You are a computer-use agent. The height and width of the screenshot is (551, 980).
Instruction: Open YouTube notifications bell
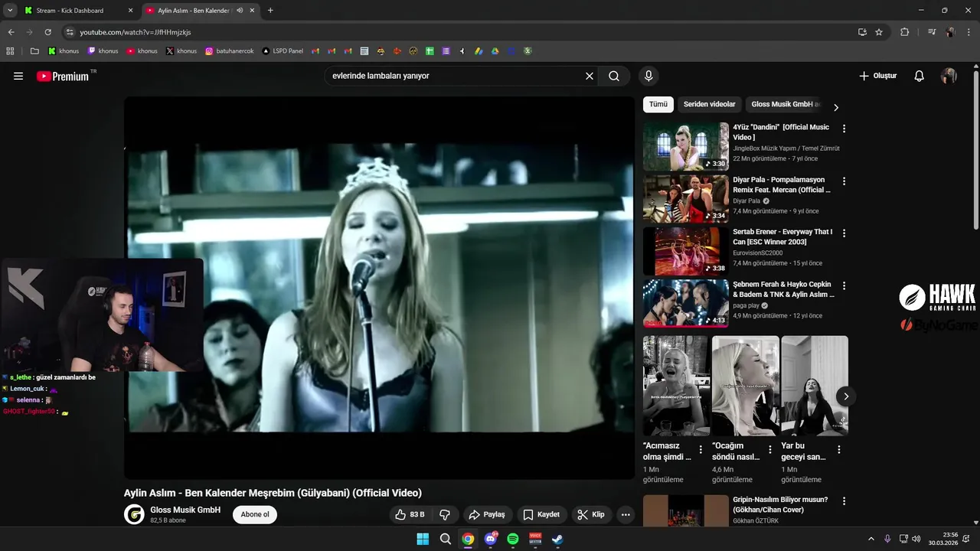coord(920,76)
